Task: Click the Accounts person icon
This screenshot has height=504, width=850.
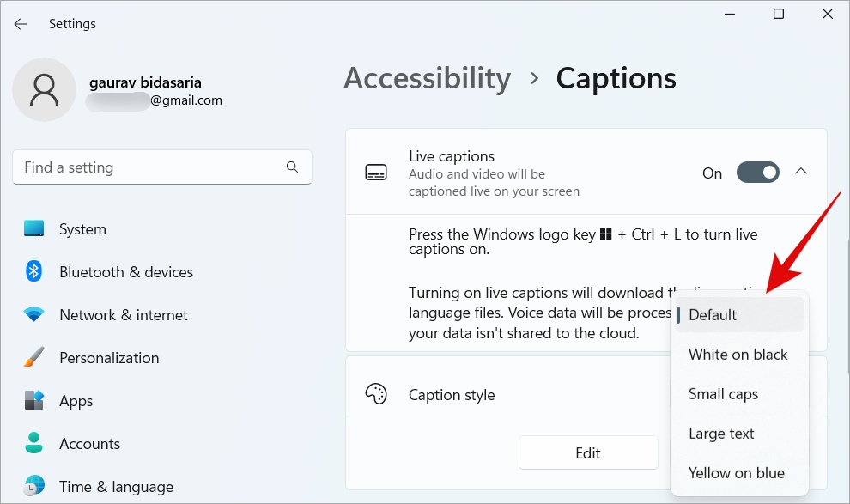Action: coord(33,443)
